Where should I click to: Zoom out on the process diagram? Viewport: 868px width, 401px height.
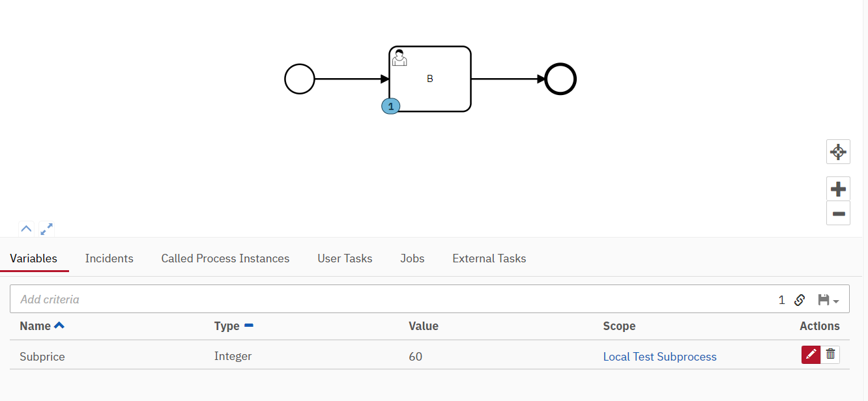[838, 213]
